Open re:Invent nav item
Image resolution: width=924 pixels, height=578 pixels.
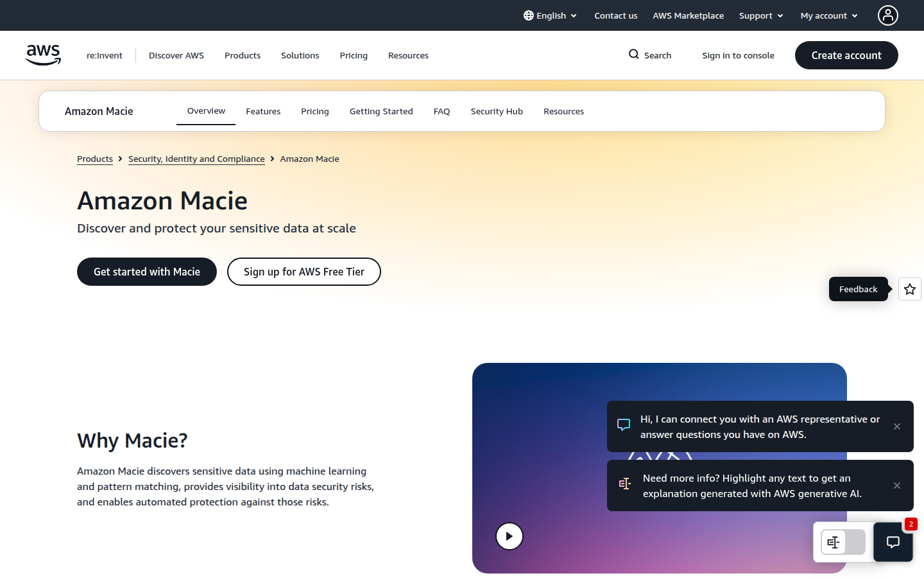click(x=105, y=55)
